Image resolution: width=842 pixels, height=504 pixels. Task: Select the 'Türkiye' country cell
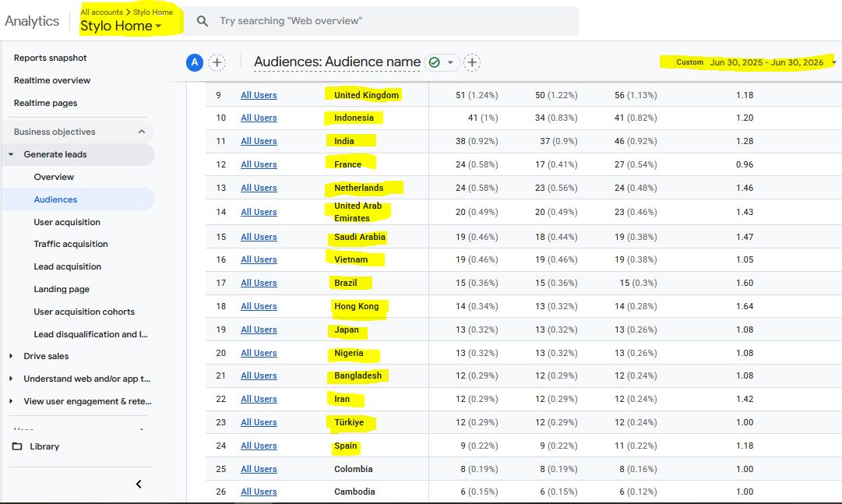coord(348,422)
